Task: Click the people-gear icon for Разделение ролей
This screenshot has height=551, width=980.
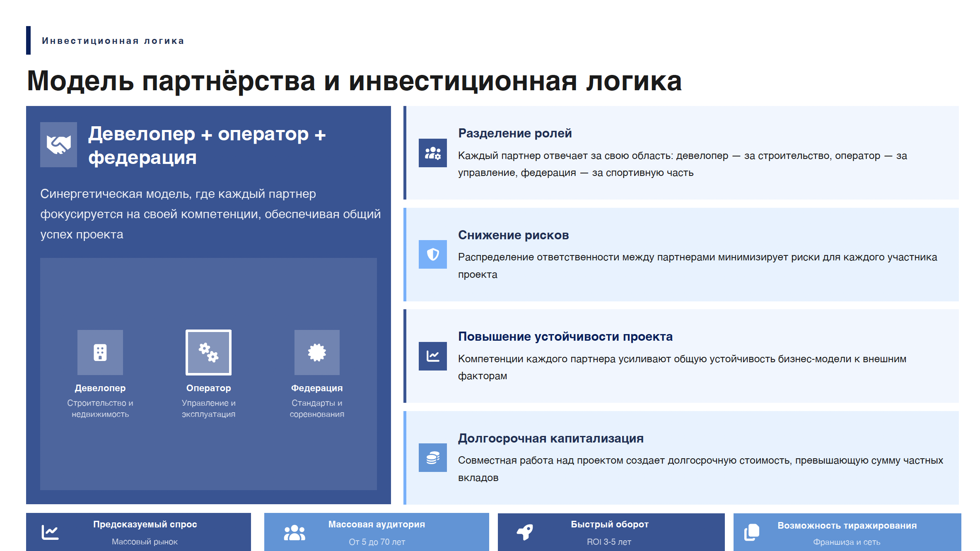Action: pos(432,153)
